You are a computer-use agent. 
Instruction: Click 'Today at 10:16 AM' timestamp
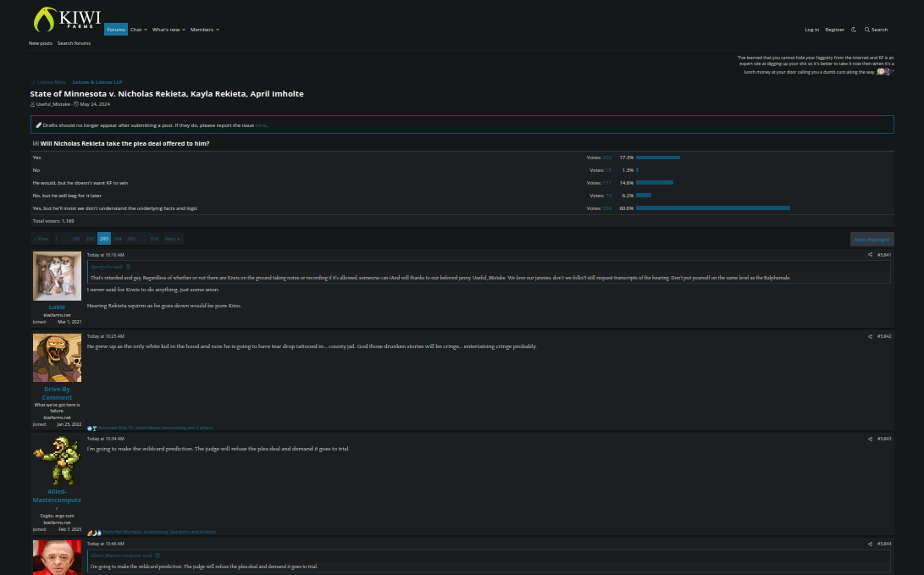pos(106,255)
